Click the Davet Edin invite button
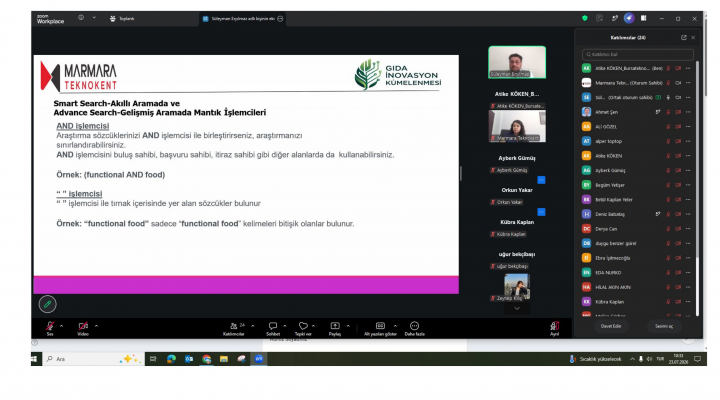 (x=611, y=326)
